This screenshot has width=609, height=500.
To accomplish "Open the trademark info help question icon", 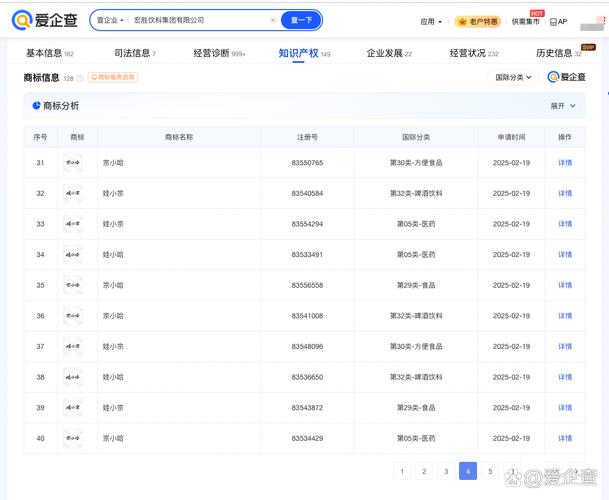I will coord(80,78).
